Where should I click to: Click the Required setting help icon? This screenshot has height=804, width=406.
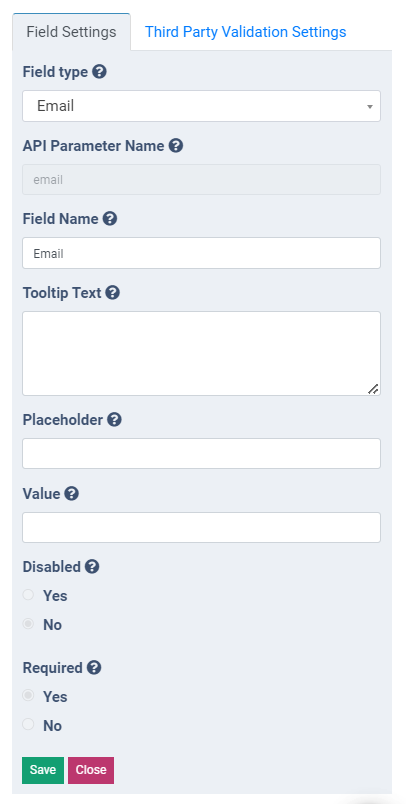94,668
